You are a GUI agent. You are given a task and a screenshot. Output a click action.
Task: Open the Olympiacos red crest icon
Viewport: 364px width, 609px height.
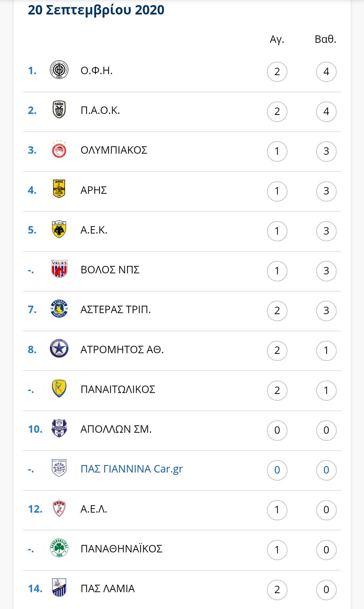click(59, 149)
